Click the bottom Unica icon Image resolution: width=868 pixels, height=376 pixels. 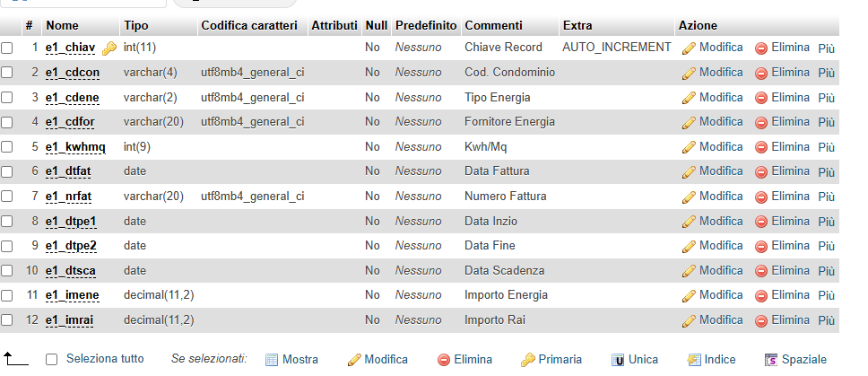pos(618,360)
